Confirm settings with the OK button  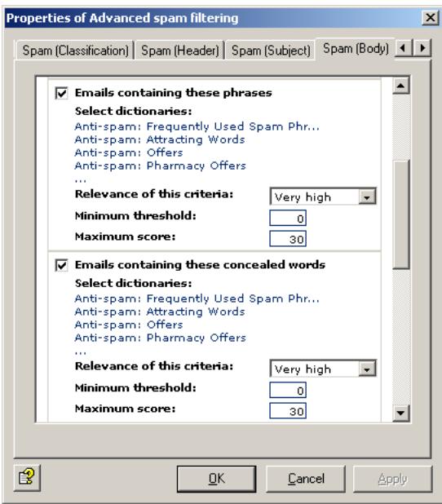216,479
